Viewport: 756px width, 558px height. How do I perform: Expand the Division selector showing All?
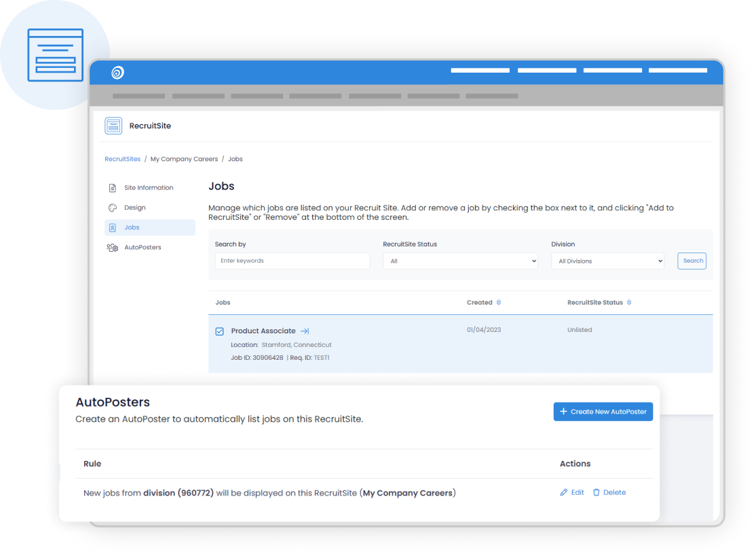click(x=460, y=261)
